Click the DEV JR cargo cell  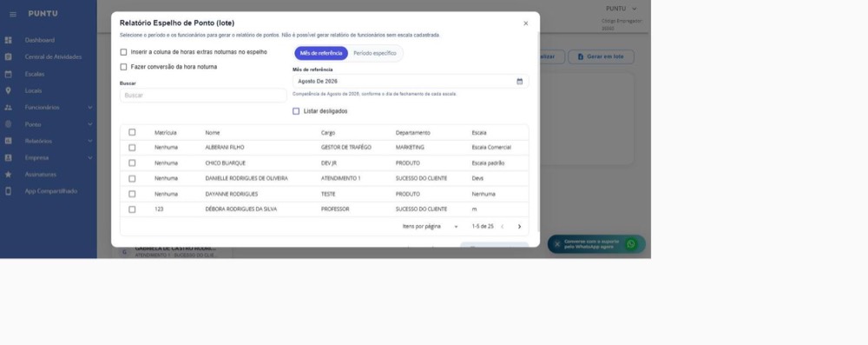[328, 163]
